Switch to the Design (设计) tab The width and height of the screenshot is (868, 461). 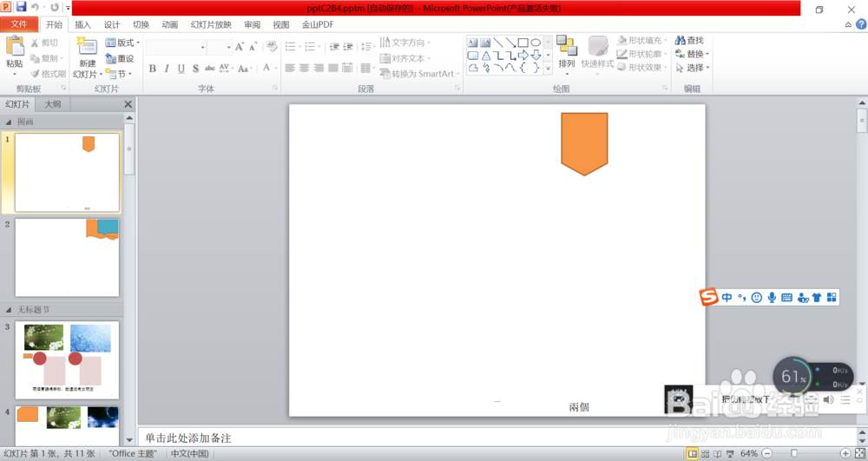coord(112,24)
